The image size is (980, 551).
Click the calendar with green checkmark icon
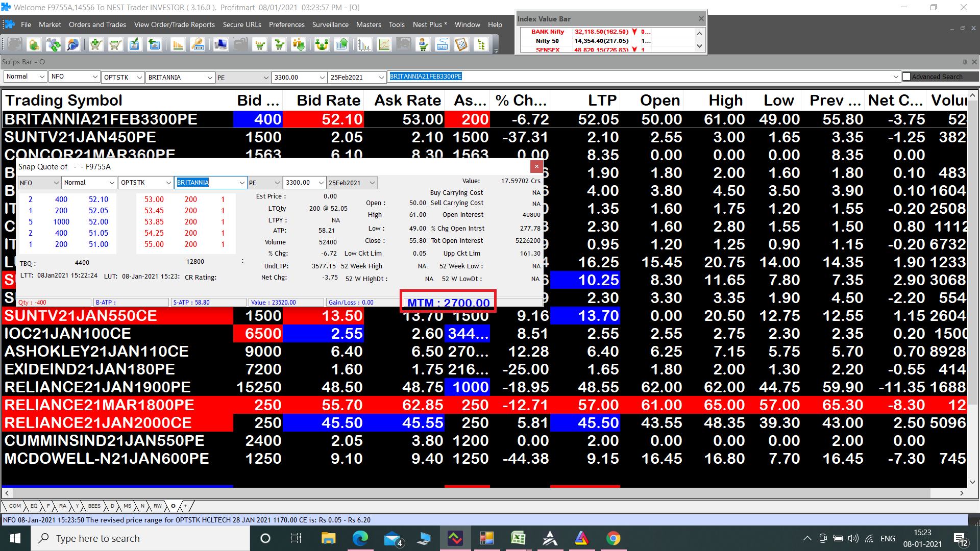[135, 45]
